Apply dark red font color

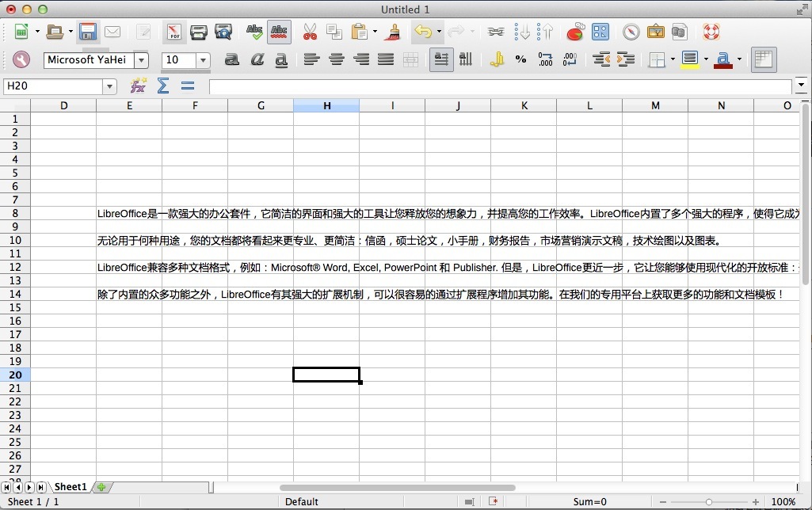point(723,59)
